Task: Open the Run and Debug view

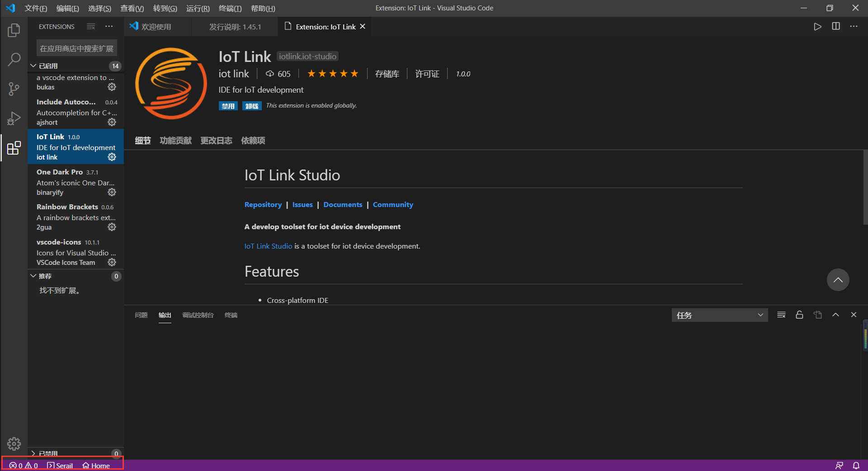Action: click(x=14, y=118)
